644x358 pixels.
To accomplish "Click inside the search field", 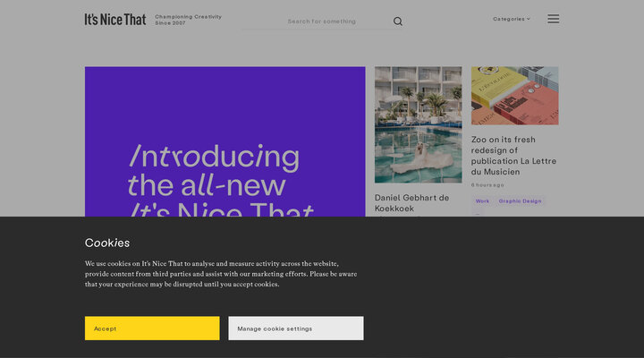I will coord(335,21).
